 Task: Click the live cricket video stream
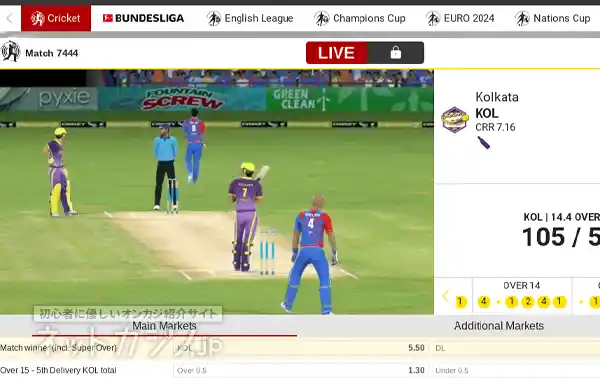217,192
